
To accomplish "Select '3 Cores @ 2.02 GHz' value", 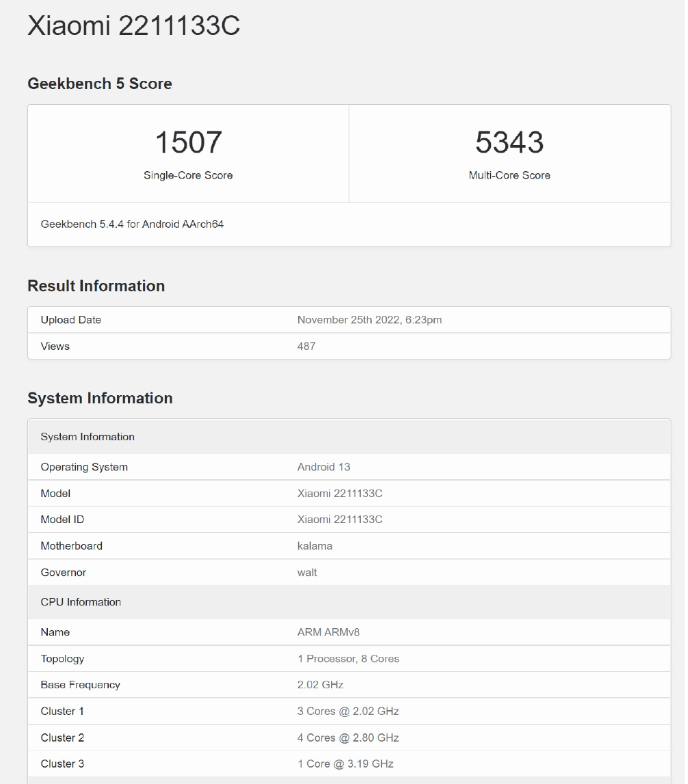I will 348,712.
